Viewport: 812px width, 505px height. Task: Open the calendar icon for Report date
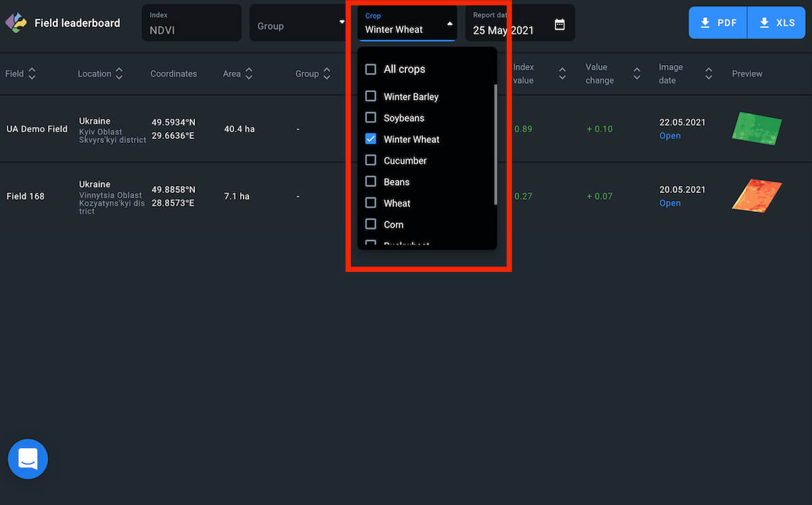(x=560, y=24)
